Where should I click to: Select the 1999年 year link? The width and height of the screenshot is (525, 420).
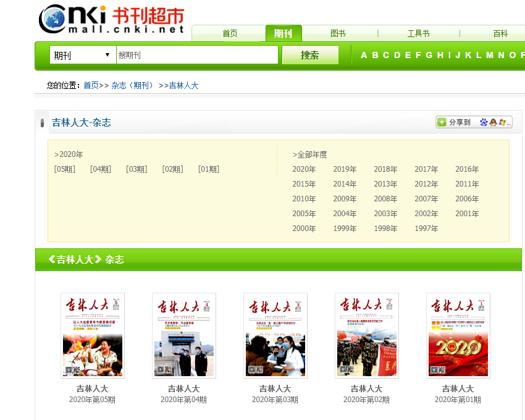(x=345, y=229)
